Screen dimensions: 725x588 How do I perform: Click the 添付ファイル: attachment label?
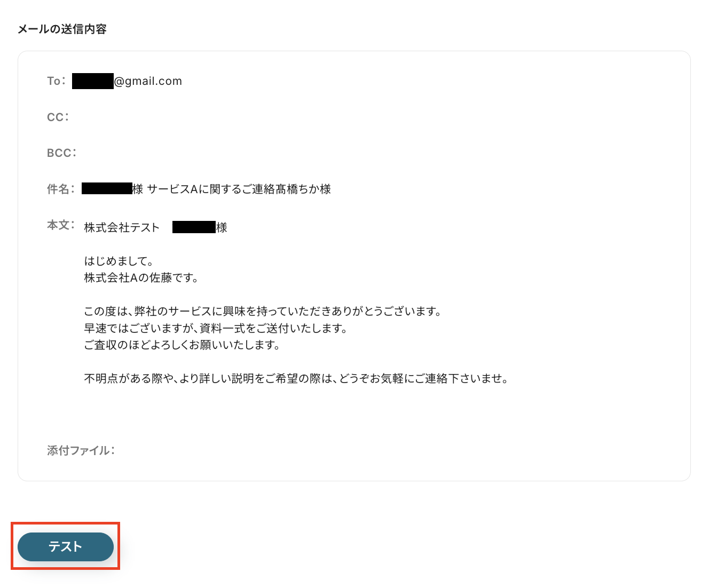(81, 451)
